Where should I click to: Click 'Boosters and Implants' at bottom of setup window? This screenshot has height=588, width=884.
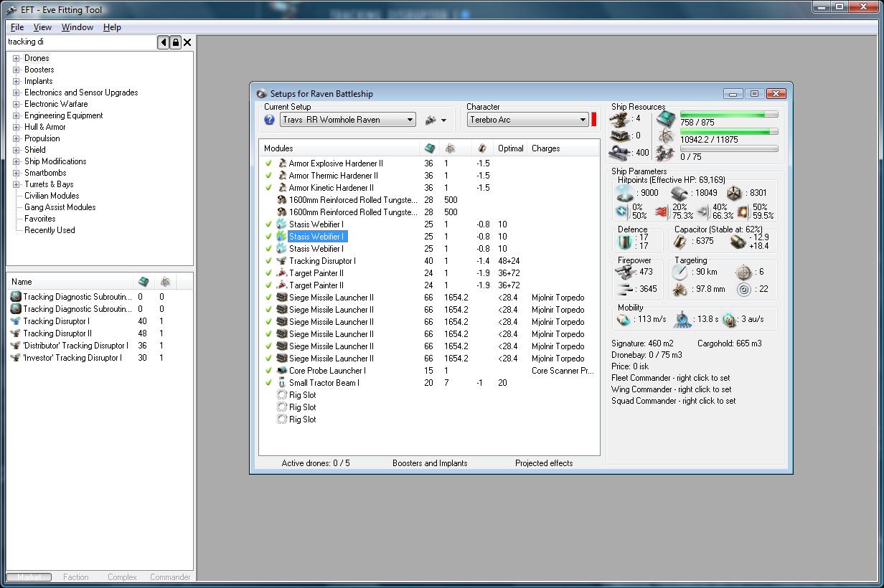click(430, 463)
